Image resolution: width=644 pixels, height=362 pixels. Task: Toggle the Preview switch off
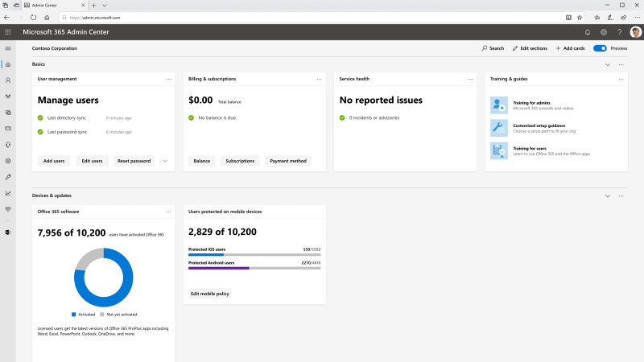(x=600, y=48)
